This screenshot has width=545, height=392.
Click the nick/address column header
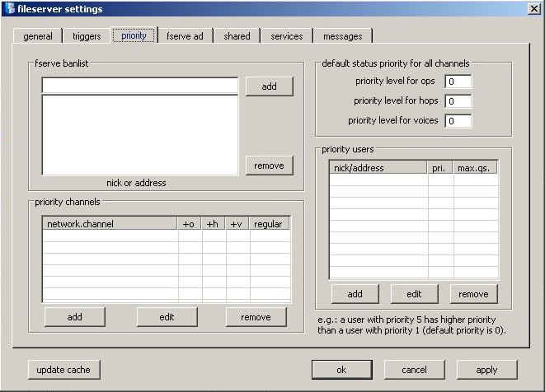(x=378, y=168)
